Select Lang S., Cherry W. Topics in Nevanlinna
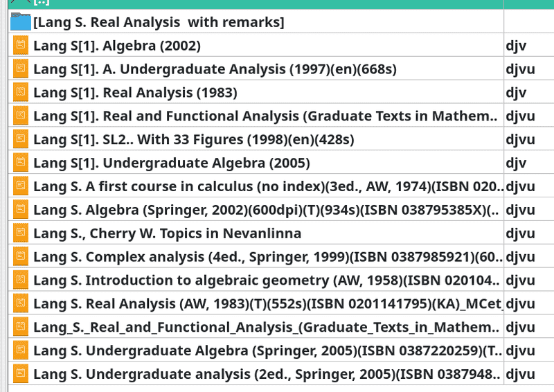The width and height of the screenshot is (554, 392). point(167,233)
